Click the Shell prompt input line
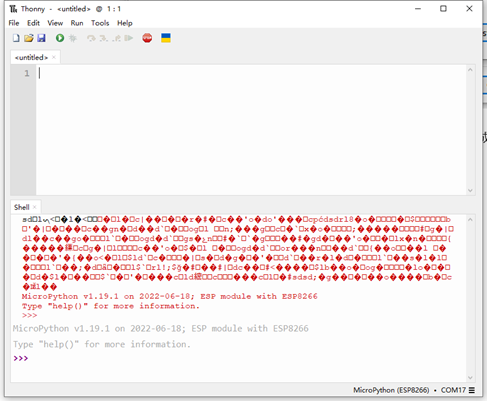Viewport: 487px width, 401px height. point(239,358)
